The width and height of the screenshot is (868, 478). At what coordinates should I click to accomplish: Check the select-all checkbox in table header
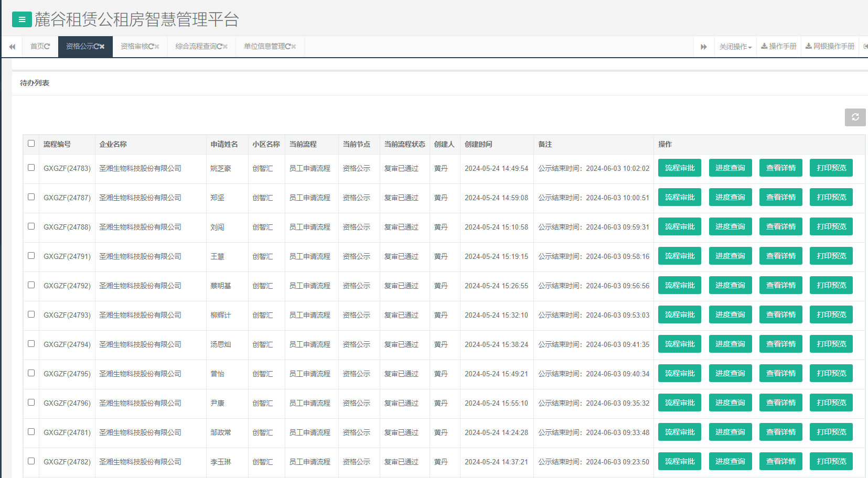click(31, 143)
